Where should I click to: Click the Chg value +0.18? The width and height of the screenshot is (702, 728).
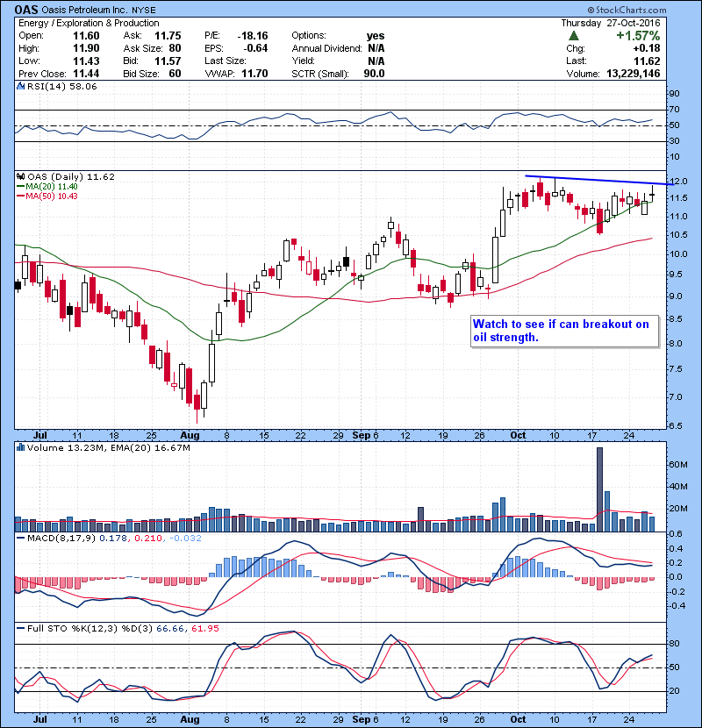coord(646,48)
